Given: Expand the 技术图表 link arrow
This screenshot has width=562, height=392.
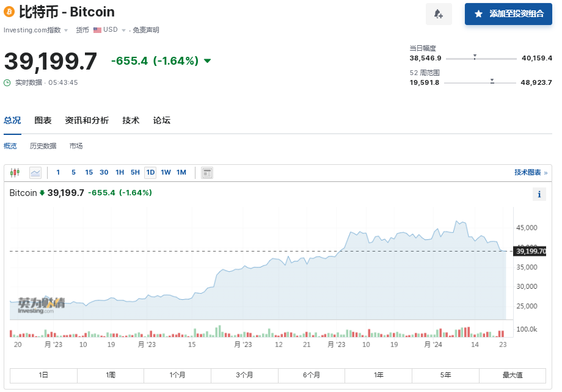Looking at the screenshot, I should (x=546, y=173).
